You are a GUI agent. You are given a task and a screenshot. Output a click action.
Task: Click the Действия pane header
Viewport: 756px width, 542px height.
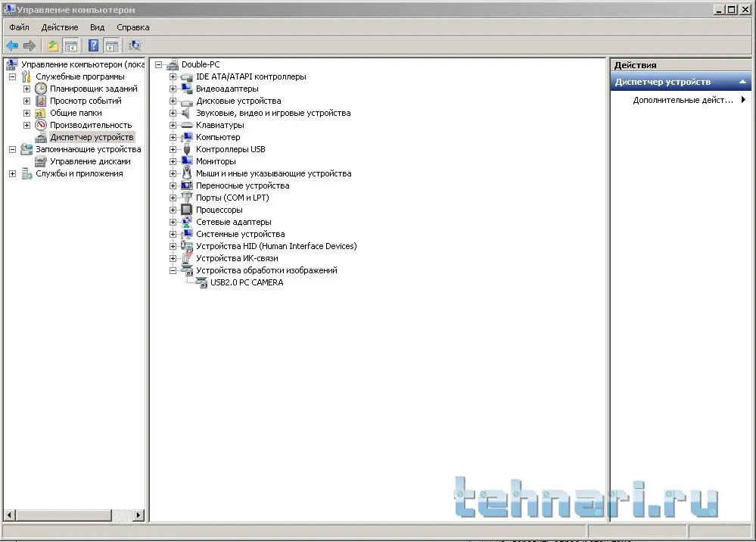pyautogui.click(x=680, y=65)
